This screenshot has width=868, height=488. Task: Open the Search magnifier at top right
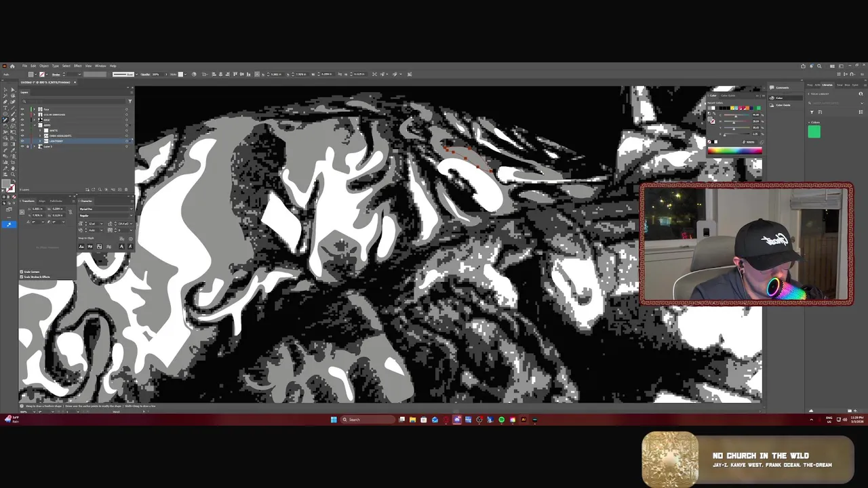click(819, 66)
